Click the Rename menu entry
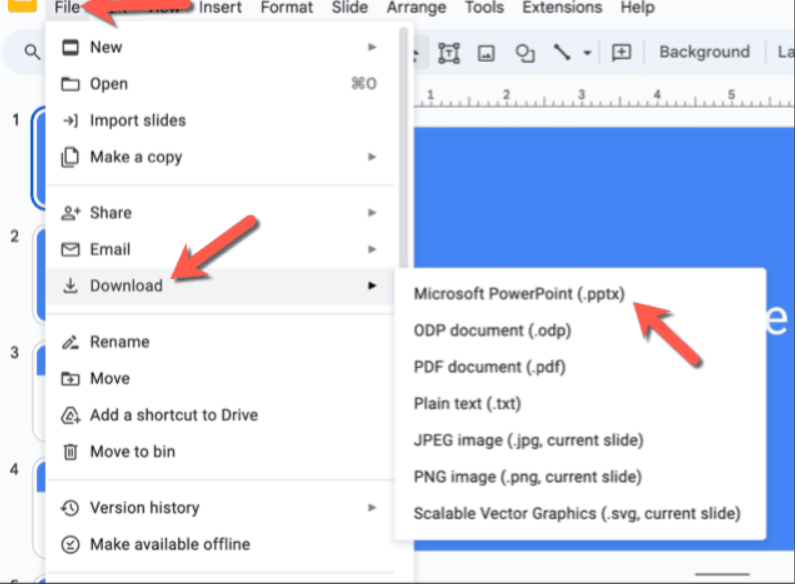 point(119,342)
